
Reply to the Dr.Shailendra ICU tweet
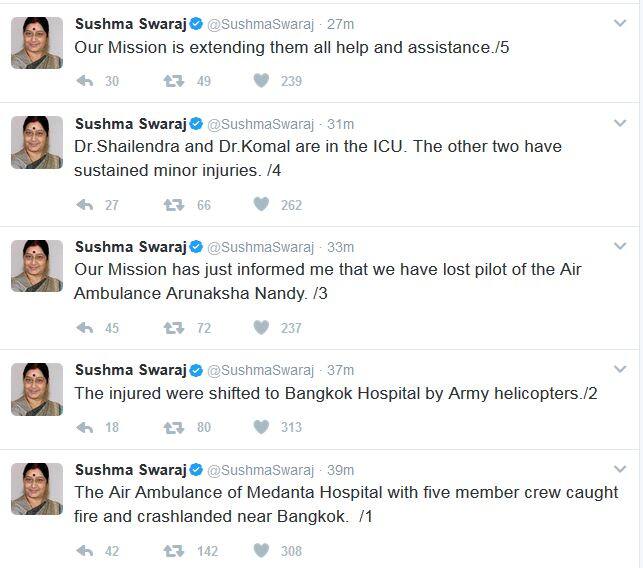click(85, 205)
